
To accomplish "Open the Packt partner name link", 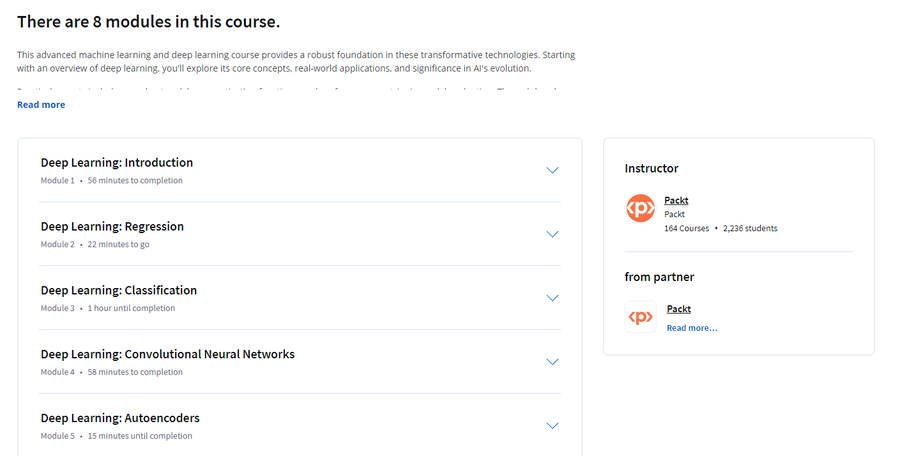I will click(x=678, y=309).
